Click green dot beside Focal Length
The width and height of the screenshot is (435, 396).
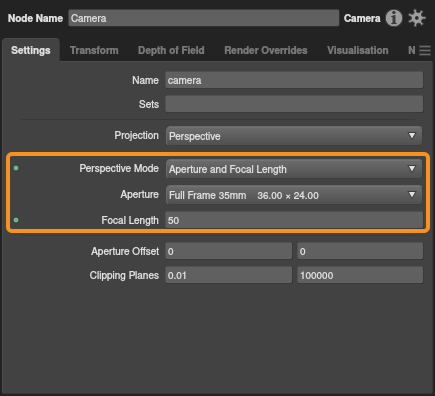(16, 220)
